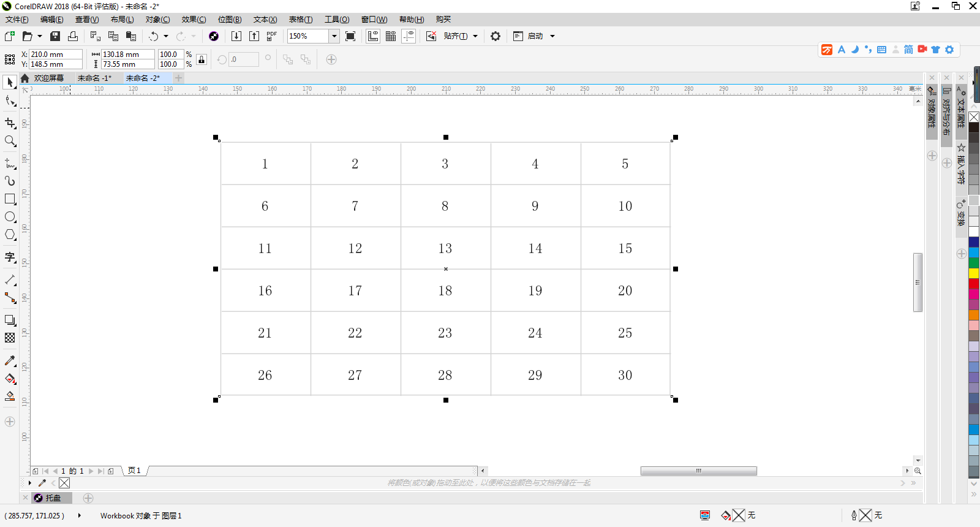
Task: Create a new document from toolbar
Action: pos(9,36)
